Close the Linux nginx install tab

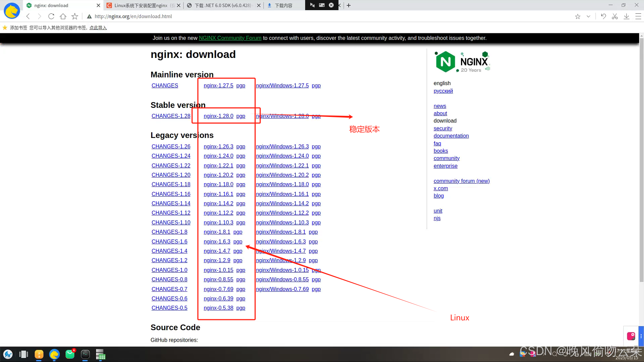click(179, 5)
